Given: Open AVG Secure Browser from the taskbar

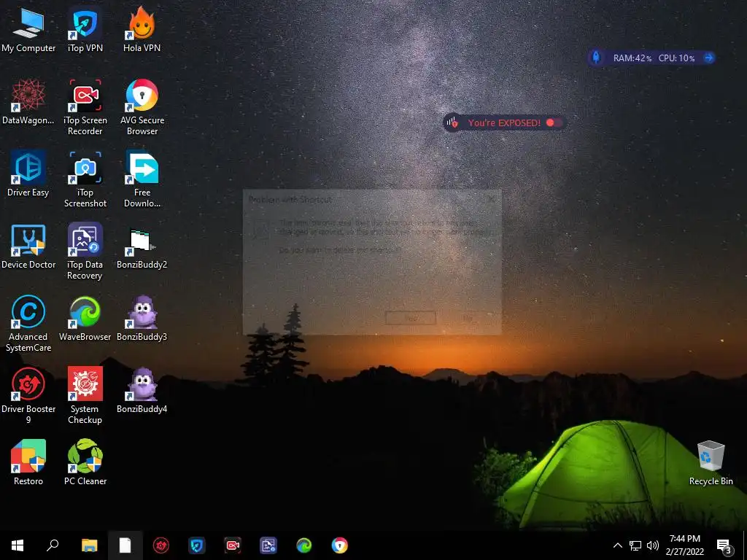Looking at the screenshot, I should (x=340, y=545).
